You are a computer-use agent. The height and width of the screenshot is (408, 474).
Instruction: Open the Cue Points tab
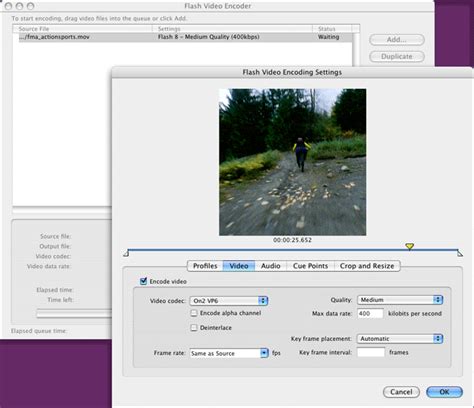pos(310,266)
